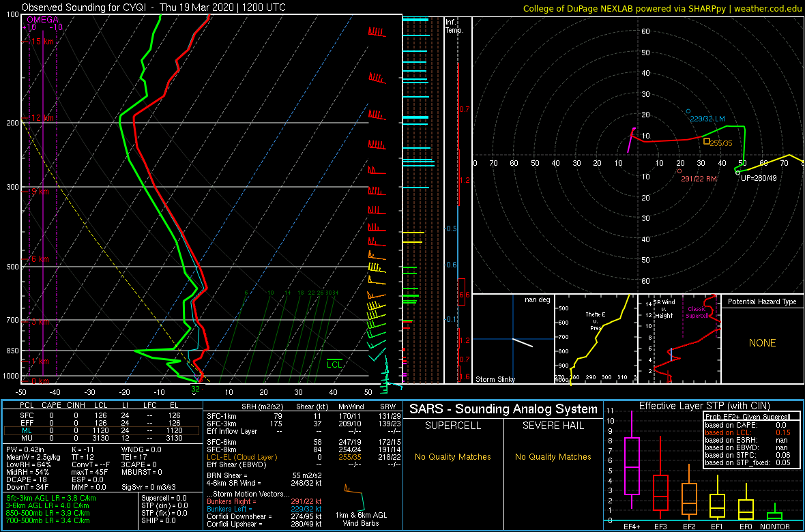Viewport: 805px width, 532px height.
Task: Click the Sfc-3km AGL LR = 3.8 C/km line
Action: tap(51, 498)
